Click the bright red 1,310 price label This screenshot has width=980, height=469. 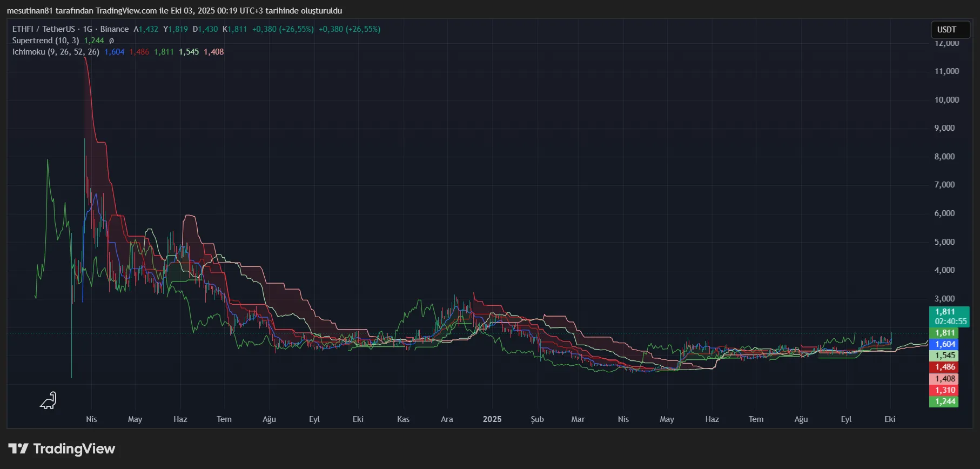click(944, 390)
